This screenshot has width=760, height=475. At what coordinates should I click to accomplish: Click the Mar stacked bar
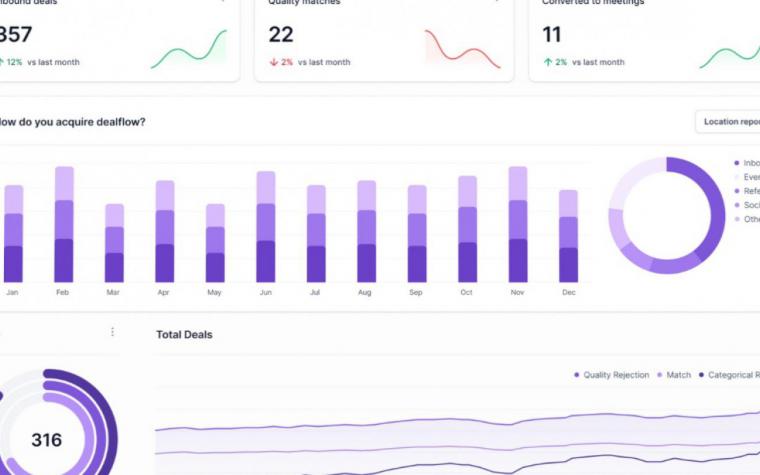(114, 243)
